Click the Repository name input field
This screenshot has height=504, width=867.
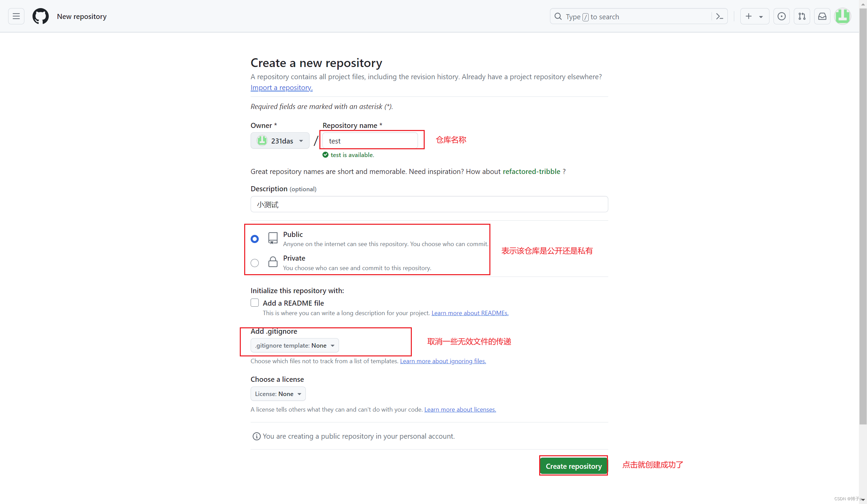(x=370, y=140)
